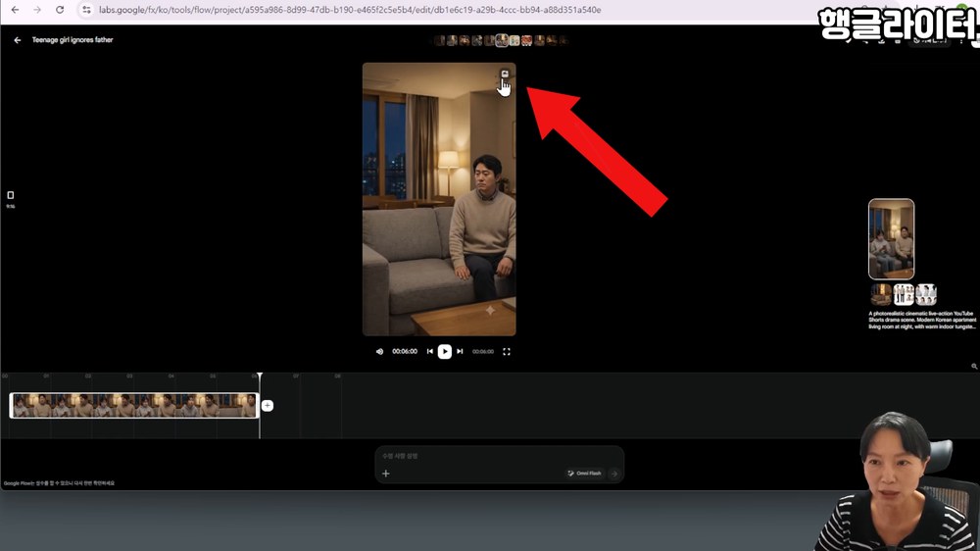Image resolution: width=980 pixels, height=551 pixels.
Task: Open Omni Flash model selector
Action: point(585,474)
